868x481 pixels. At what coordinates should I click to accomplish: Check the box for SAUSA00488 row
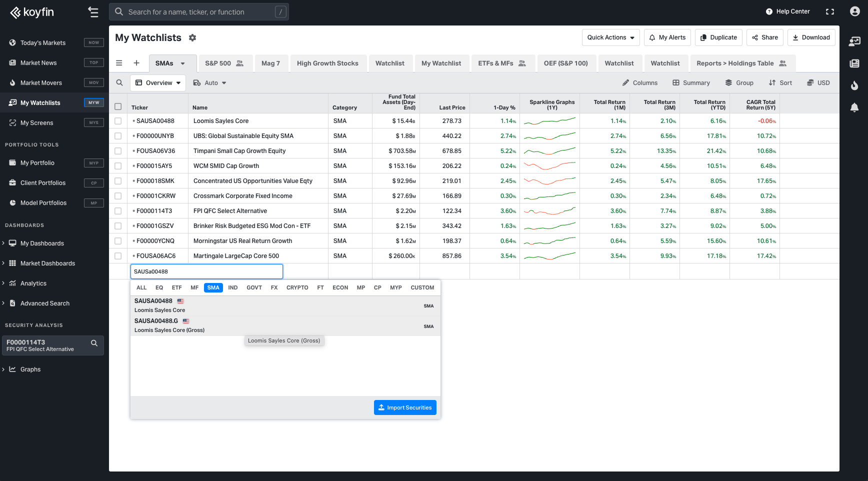point(118,121)
